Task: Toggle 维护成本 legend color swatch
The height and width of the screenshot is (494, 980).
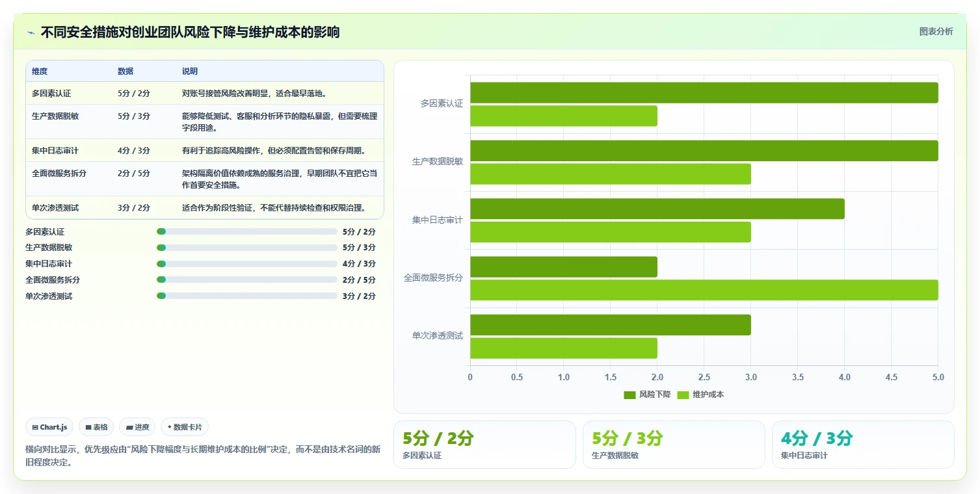Action: 683,395
